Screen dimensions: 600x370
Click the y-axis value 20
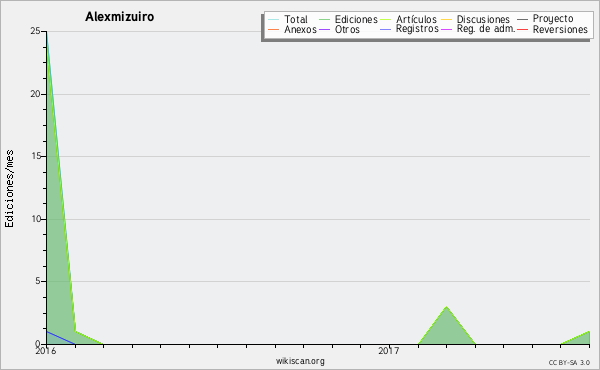pos(35,94)
